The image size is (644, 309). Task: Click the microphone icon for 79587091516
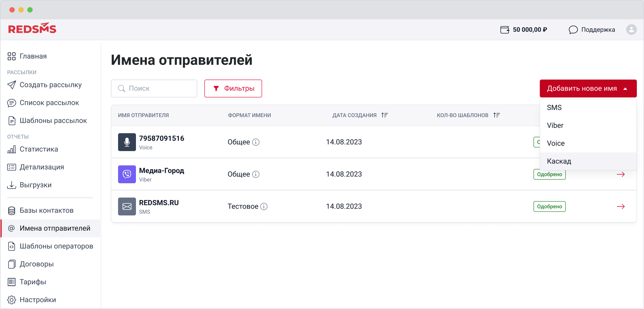[127, 142]
